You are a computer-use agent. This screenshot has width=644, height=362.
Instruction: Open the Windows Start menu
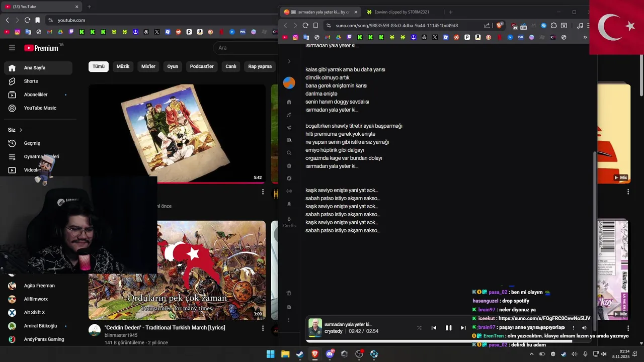(x=270, y=354)
